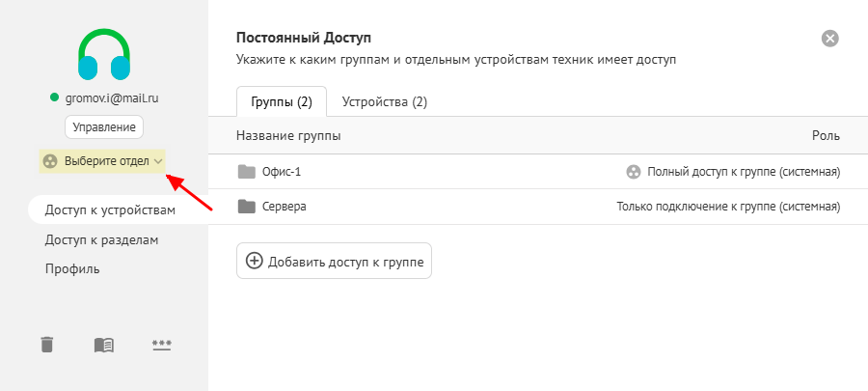The image size is (868, 391).
Task: Open the book log icon
Action: (104, 345)
